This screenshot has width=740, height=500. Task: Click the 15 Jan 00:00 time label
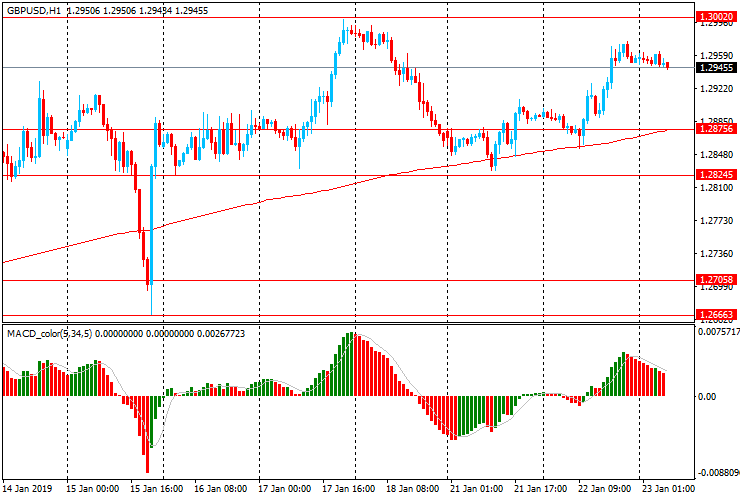coord(92,489)
